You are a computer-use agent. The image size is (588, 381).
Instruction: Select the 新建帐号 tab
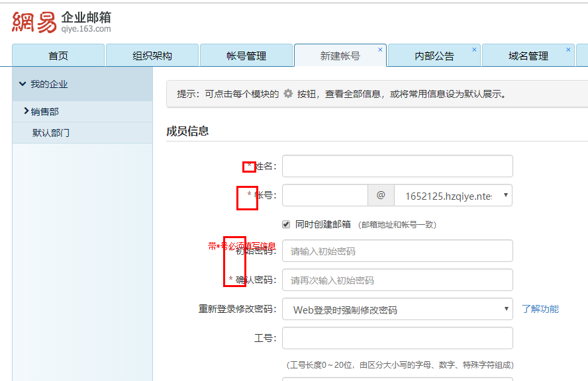click(340, 56)
